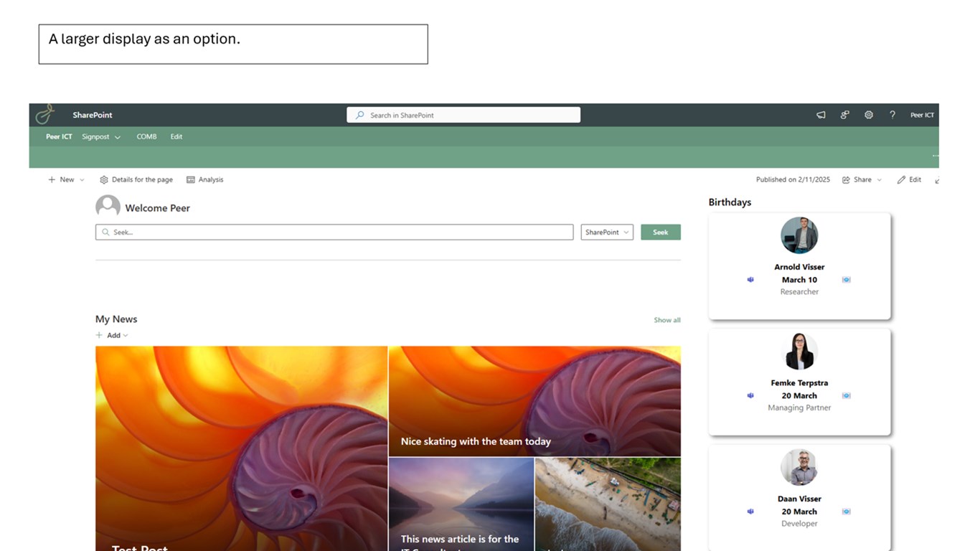980x551 pixels.
Task: Open the beach aerial news thumbnail
Action: point(608,504)
